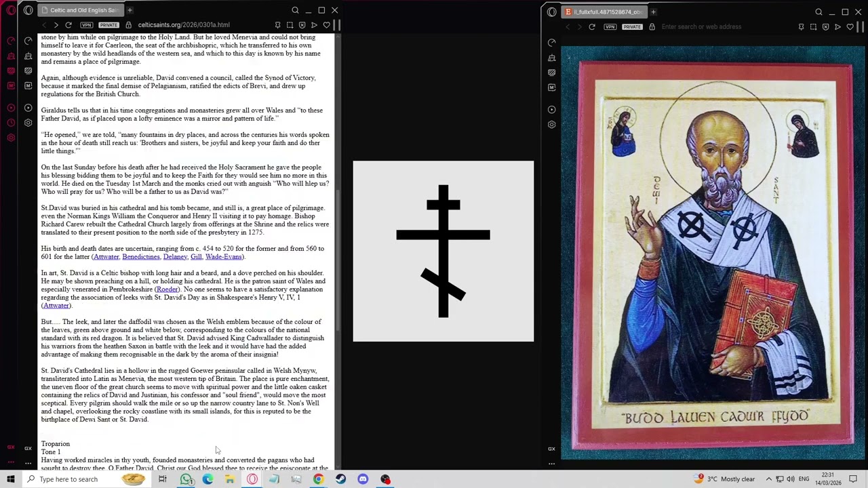Screen dimensions: 868x488
Task: Open M mods icon in right window sidebar
Action: click(x=551, y=87)
